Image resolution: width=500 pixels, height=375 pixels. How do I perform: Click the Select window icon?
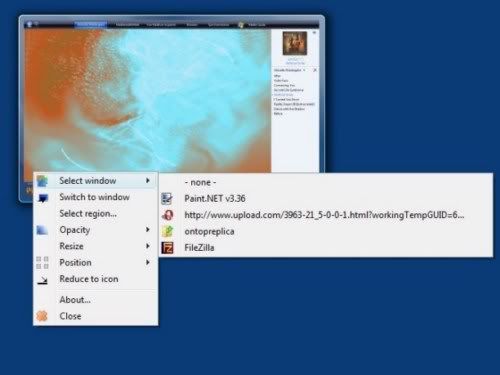click(x=42, y=181)
